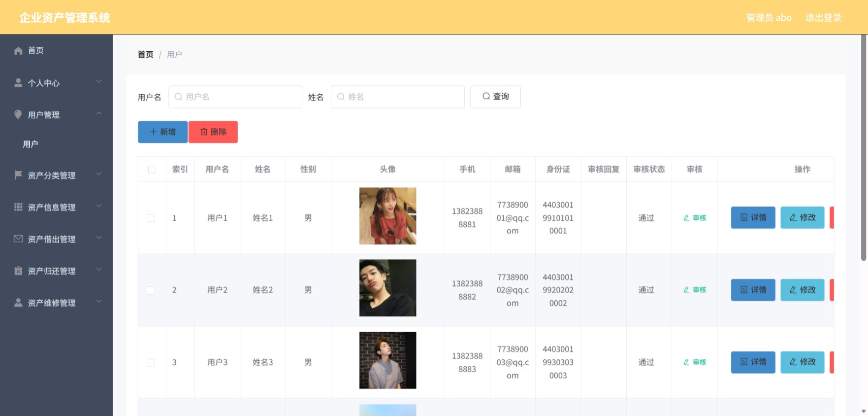Click the 个人中心 person icon
Screen dimensions: 868x416
(x=18, y=83)
